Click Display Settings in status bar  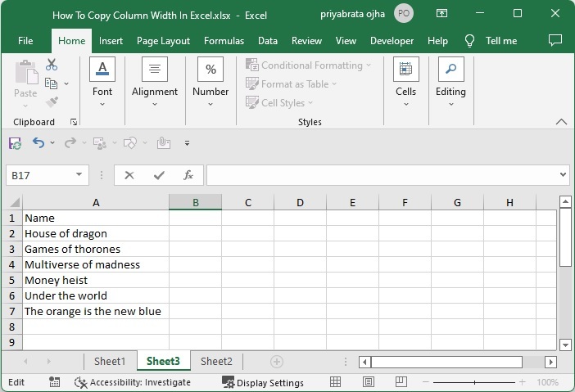coord(263,382)
